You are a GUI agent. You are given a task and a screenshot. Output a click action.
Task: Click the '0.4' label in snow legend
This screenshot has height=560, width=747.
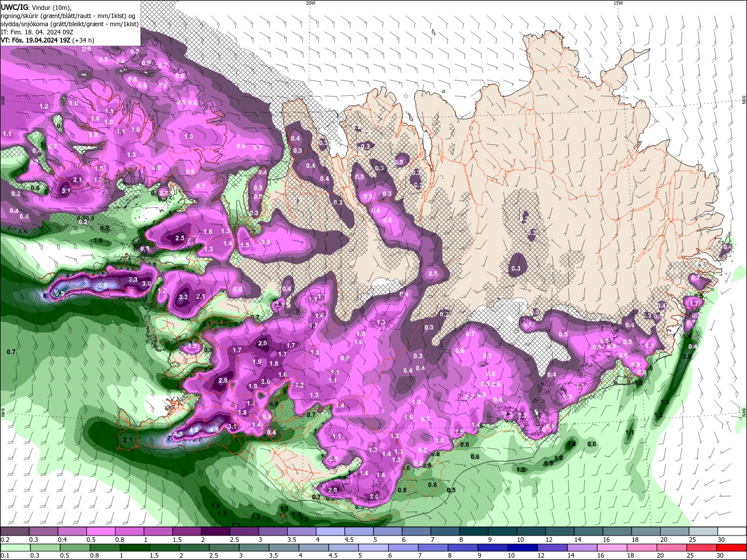point(62,540)
